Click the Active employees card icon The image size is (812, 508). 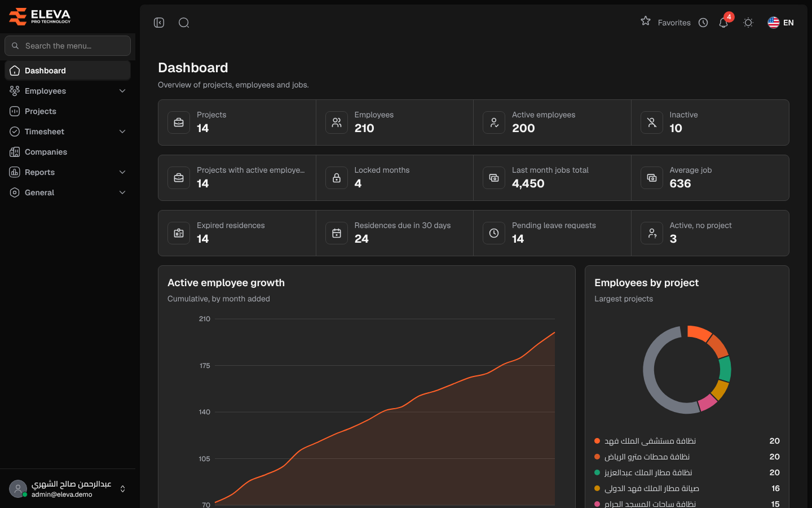(x=494, y=122)
